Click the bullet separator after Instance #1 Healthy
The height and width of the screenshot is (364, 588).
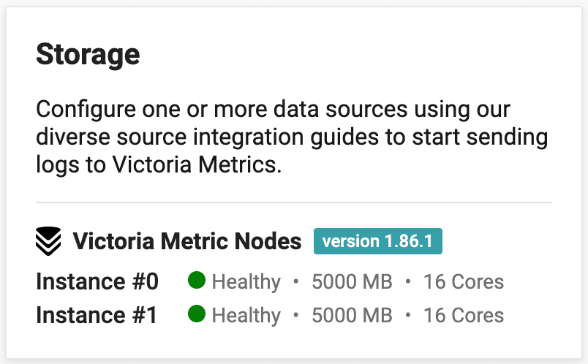pos(296,315)
